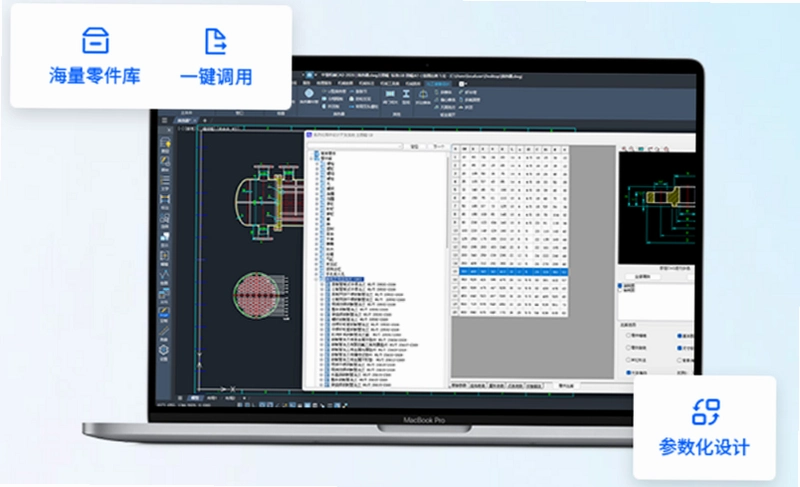Toggle the small switch right of ribbon tabs

[462, 84]
